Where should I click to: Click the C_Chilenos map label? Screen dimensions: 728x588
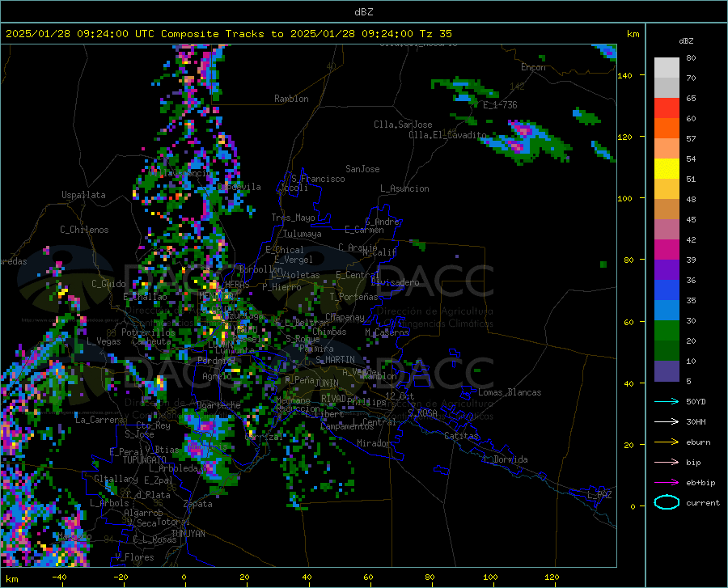click(84, 230)
